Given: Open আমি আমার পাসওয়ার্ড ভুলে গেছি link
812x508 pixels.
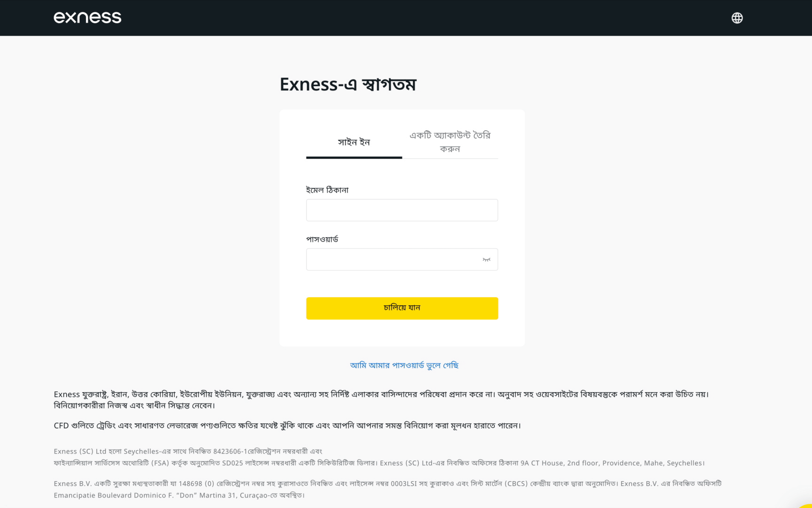Looking at the screenshot, I should (404, 365).
